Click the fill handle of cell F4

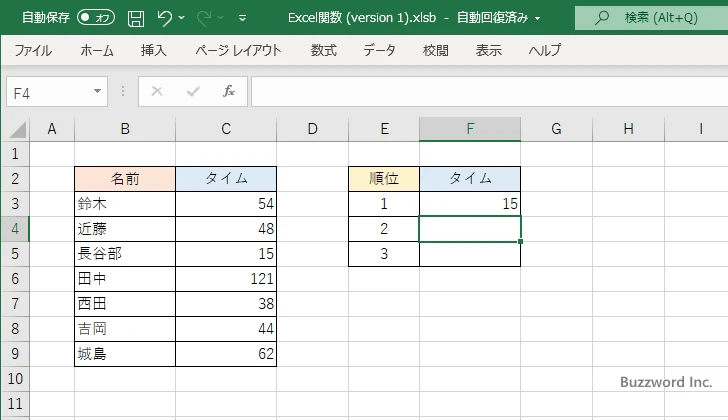(520, 241)
